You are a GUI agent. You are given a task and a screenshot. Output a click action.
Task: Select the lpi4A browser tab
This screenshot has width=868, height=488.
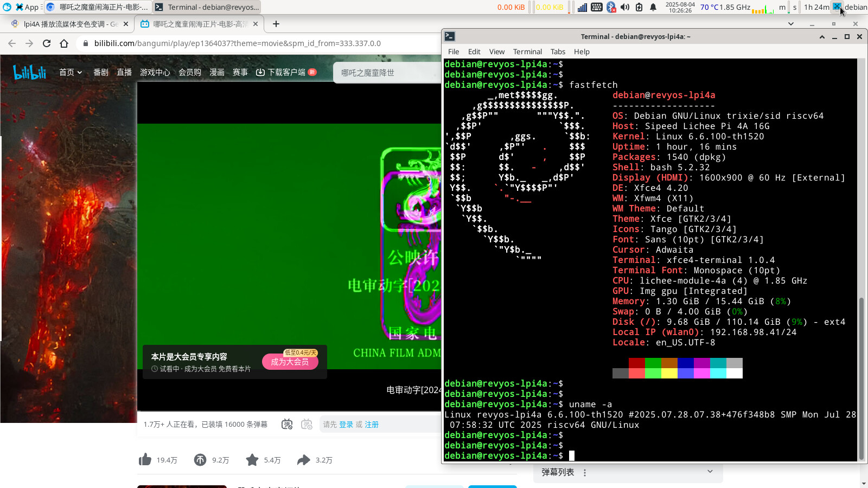(69, 24)
